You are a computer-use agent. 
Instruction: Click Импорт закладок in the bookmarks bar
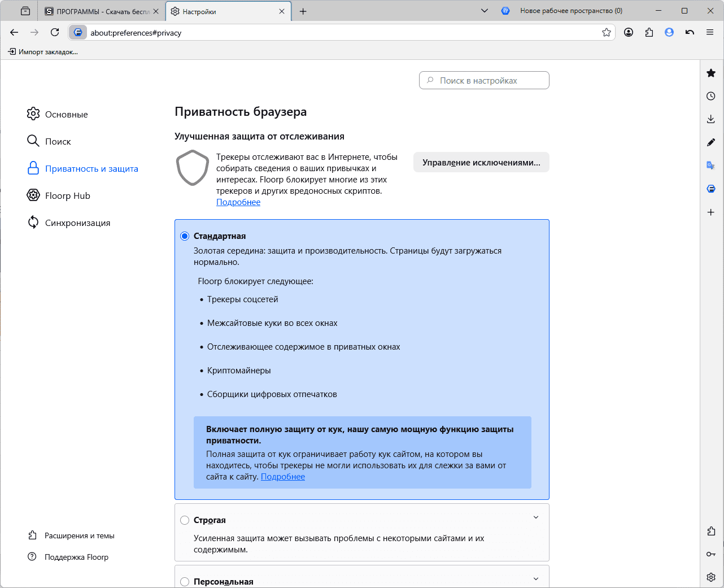[x=43, y=52]
